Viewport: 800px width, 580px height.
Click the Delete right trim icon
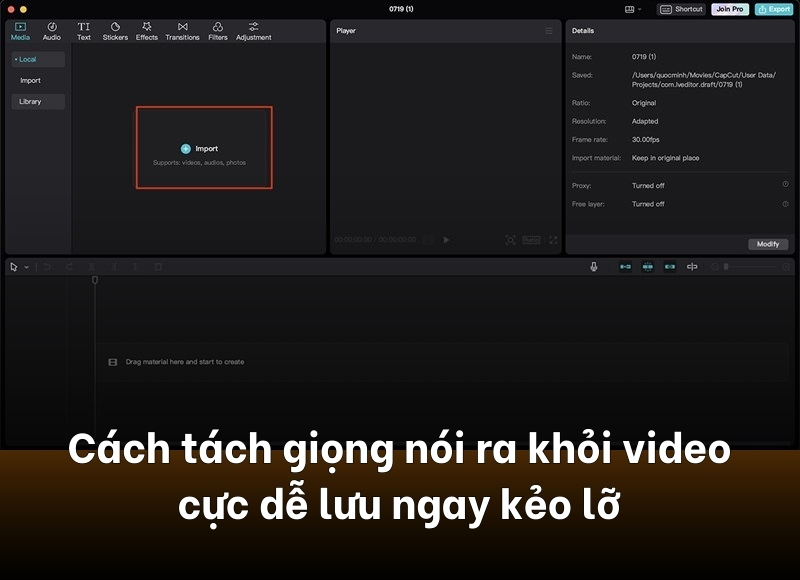click(x=136, y=267)
